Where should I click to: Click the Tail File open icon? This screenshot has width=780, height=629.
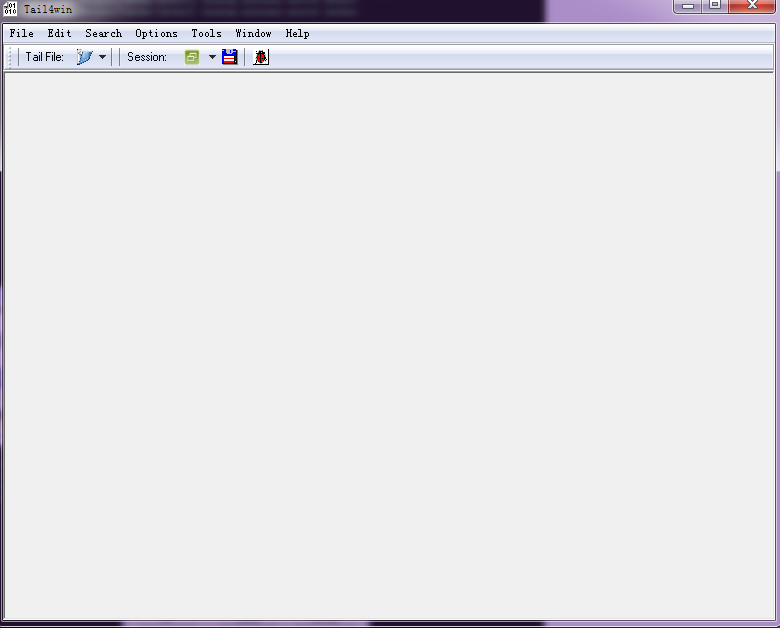coord(85,57)
